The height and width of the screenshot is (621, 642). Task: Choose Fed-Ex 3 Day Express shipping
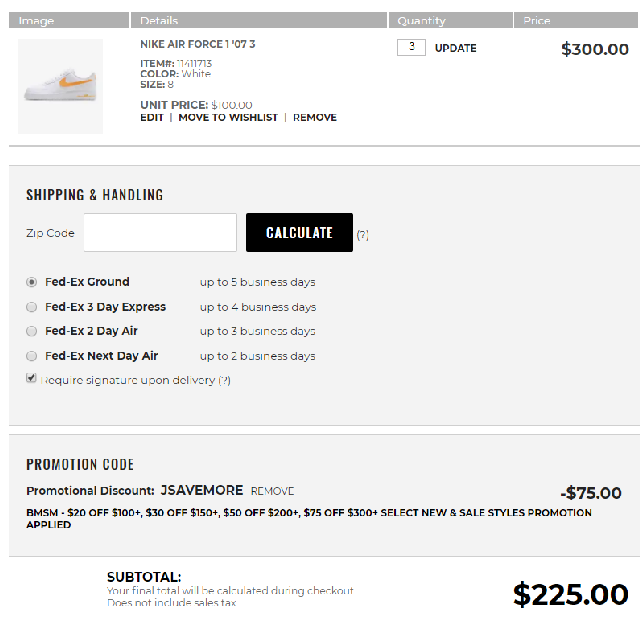coord(32,307)
